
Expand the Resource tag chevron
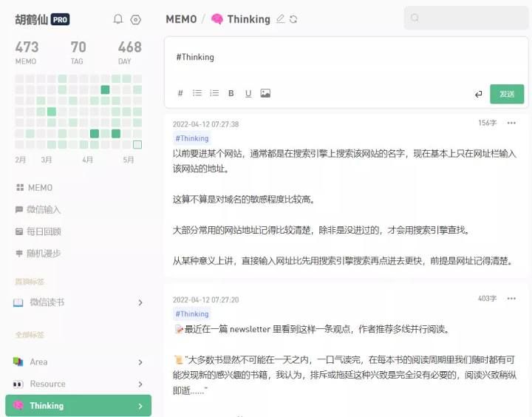pos(140,384)
